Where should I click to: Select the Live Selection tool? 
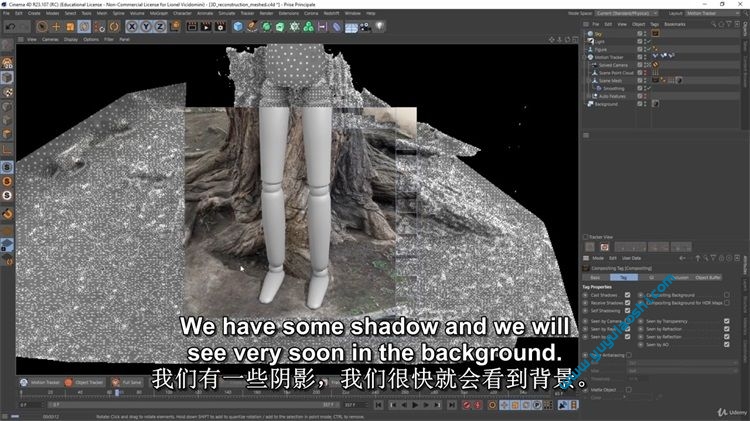pos(42,27)
